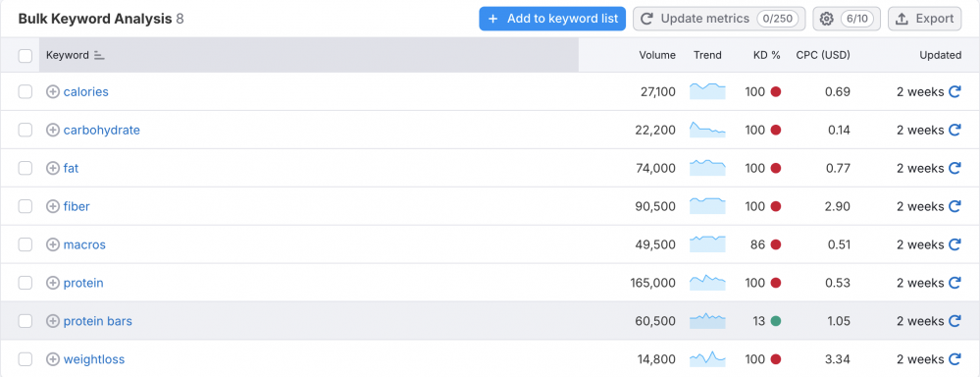Click the plus circle beside macros
980x377 pixels.
pos(53,244)
